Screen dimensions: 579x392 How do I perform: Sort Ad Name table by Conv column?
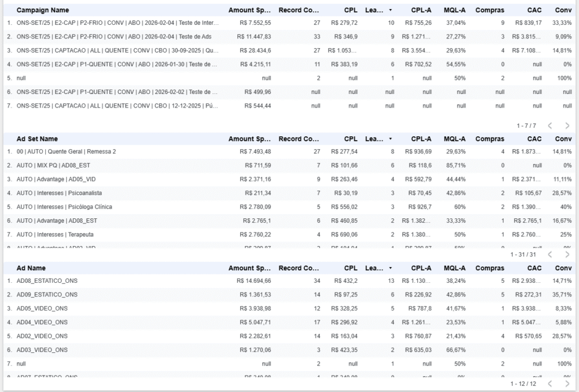(x=563, y=268)
